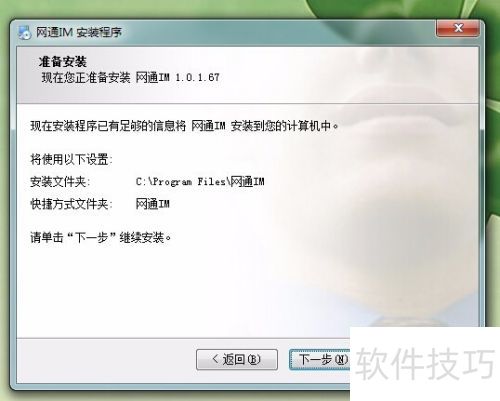The image size is (500, 401).
Task: Click the C:\Program Files\网通IM install path
Action: click(200, 182)
